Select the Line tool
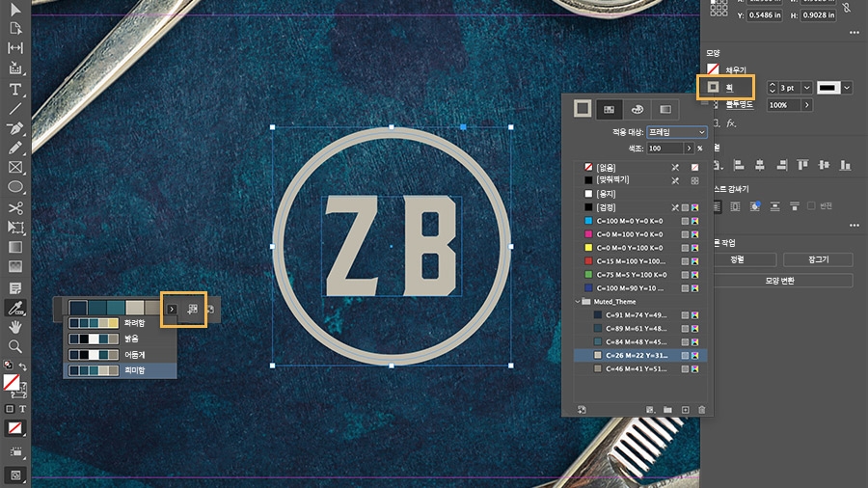 14,109
